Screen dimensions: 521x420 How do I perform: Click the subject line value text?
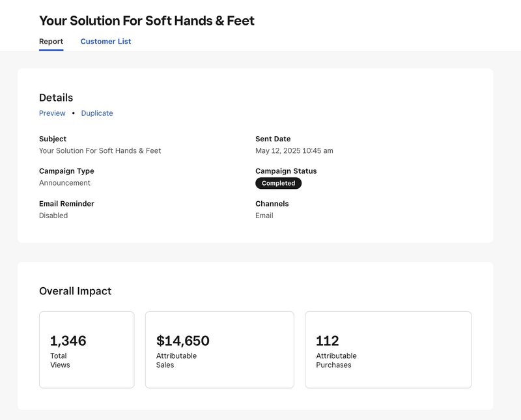tap(100, 151)
